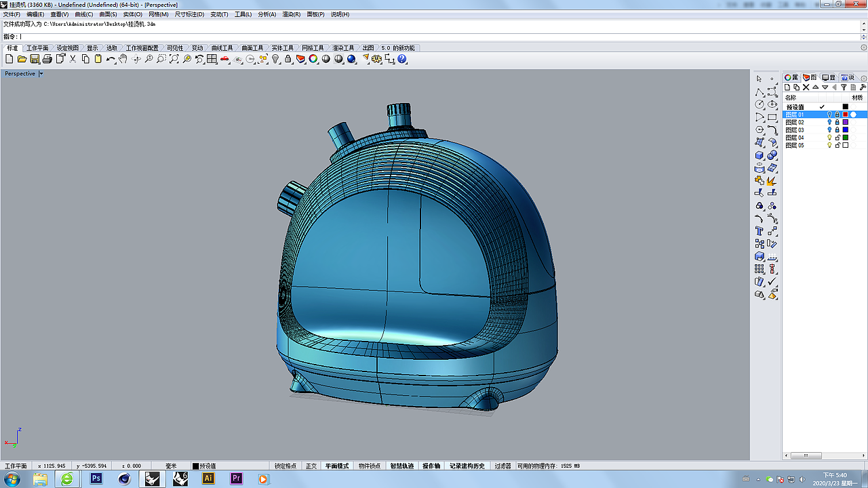The width and height of the screenshot is (868, 488).
Task: Open the layer filter funnel dropdown
Action: point(844,87)
